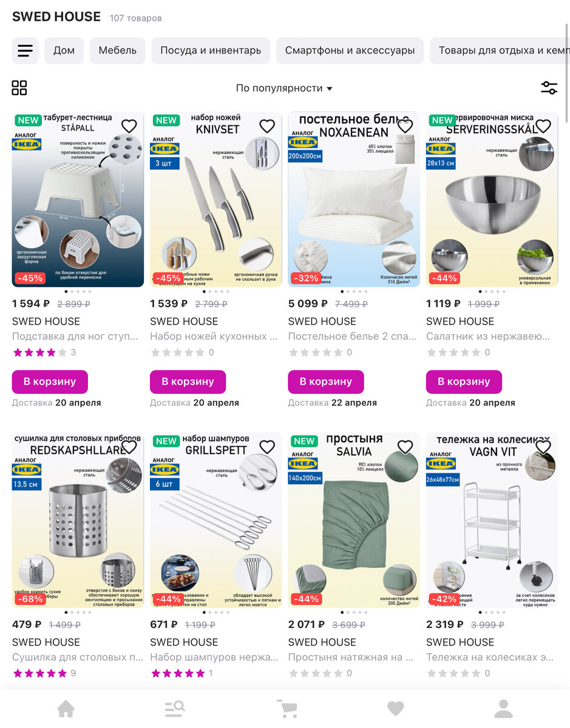570x728 pixels.
Task: Select the 'Посуда и инвентарь' category chip
Action: point(211,51)
